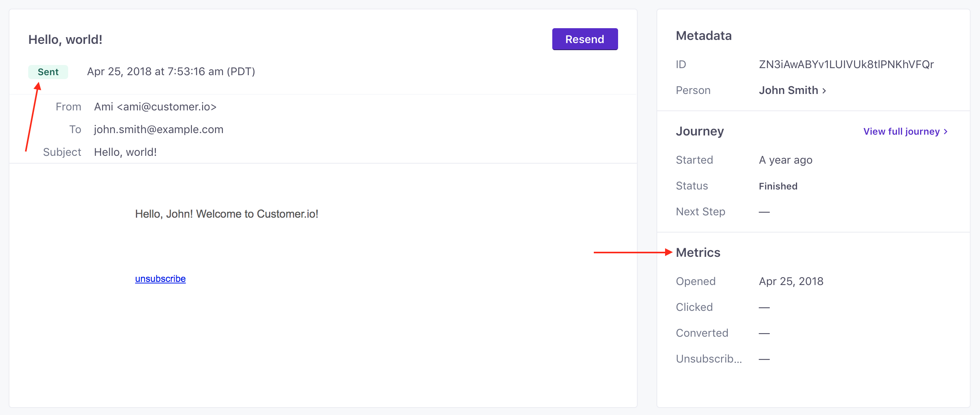Click the Welcome to Customer.io body text

226,214
